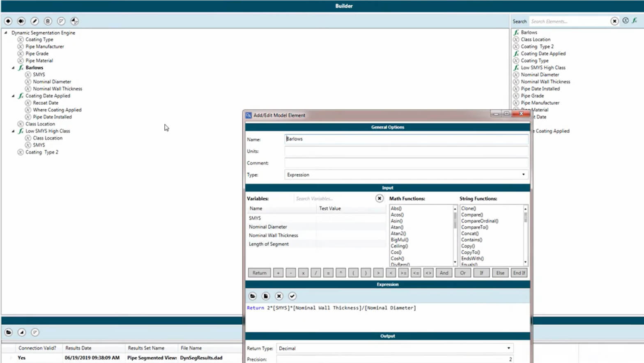Click the green fx filter icon beside search
The width and height of the screenshot is (644, 363).
click(x=635, y=21)
